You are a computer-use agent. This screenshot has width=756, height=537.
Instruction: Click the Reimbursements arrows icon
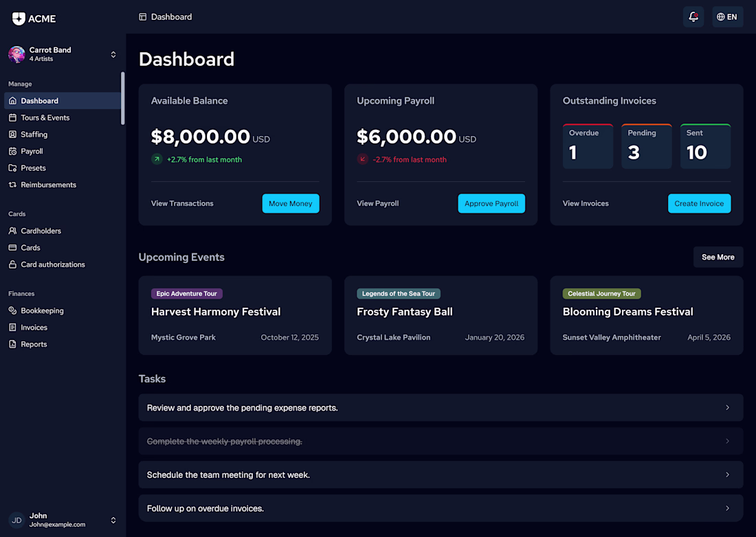click(12, 185)
